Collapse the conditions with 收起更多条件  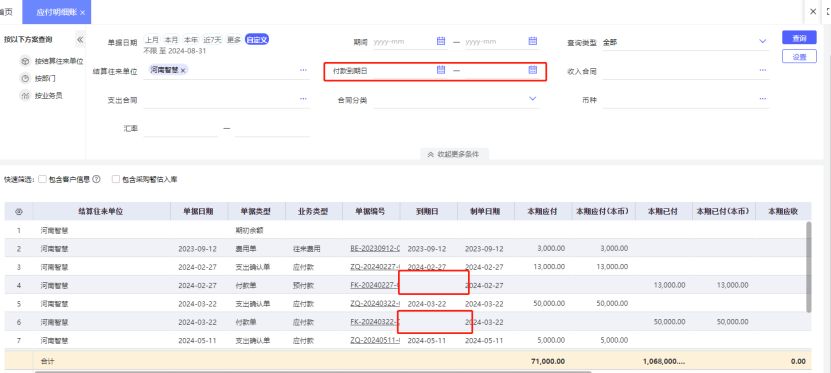pos(454,154)
